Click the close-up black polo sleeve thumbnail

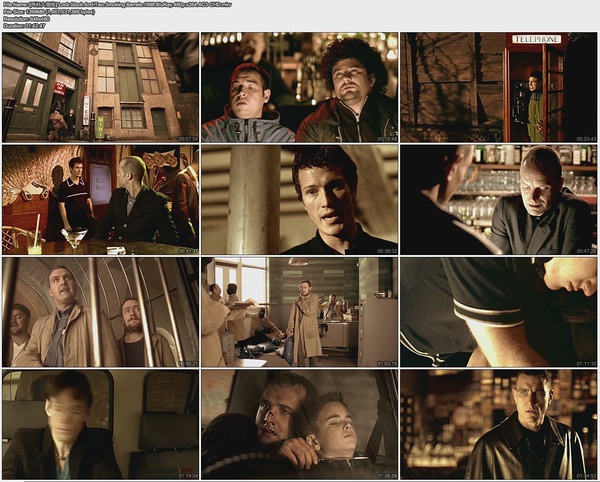tap(499, 312)
